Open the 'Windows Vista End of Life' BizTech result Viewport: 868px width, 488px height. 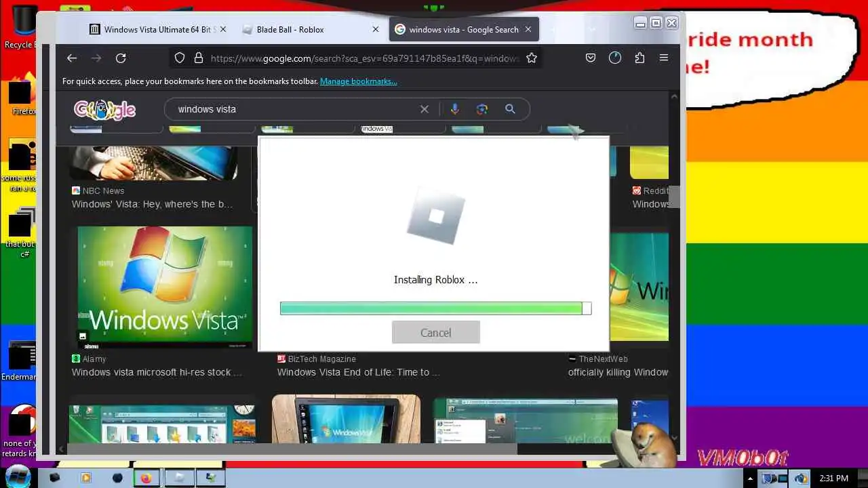click(x=359, y=372)
